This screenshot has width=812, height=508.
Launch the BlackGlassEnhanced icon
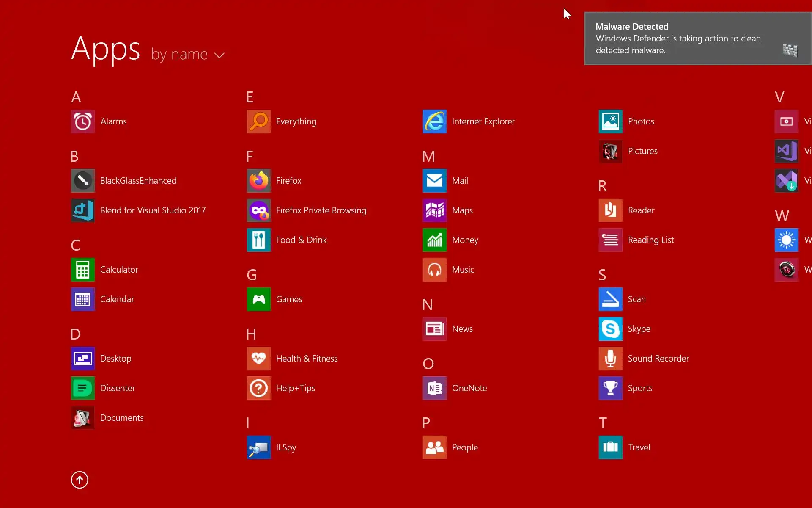pos(82,181)
